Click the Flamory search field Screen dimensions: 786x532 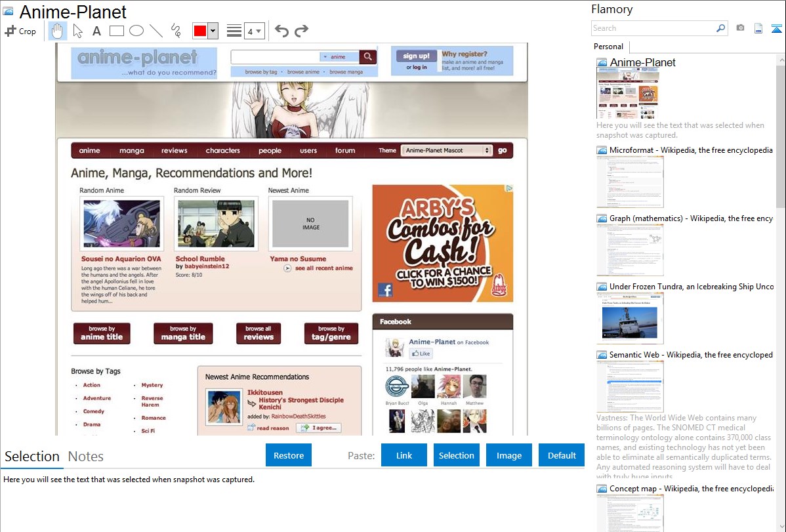pos(653,28)
